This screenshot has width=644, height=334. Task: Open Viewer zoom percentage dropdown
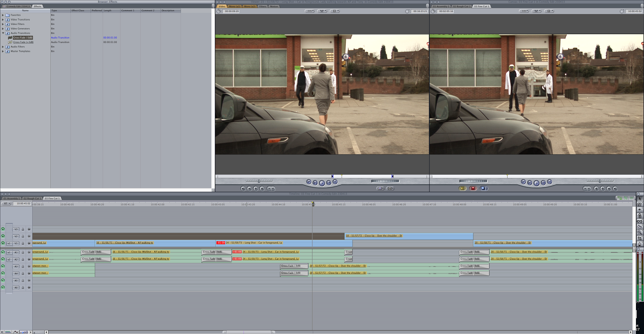pos(310,11)
